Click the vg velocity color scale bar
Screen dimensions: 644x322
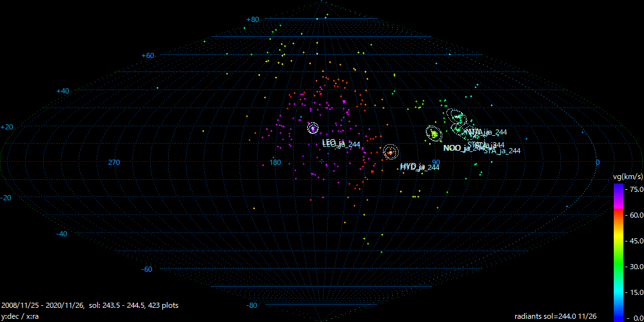(618, 251)
